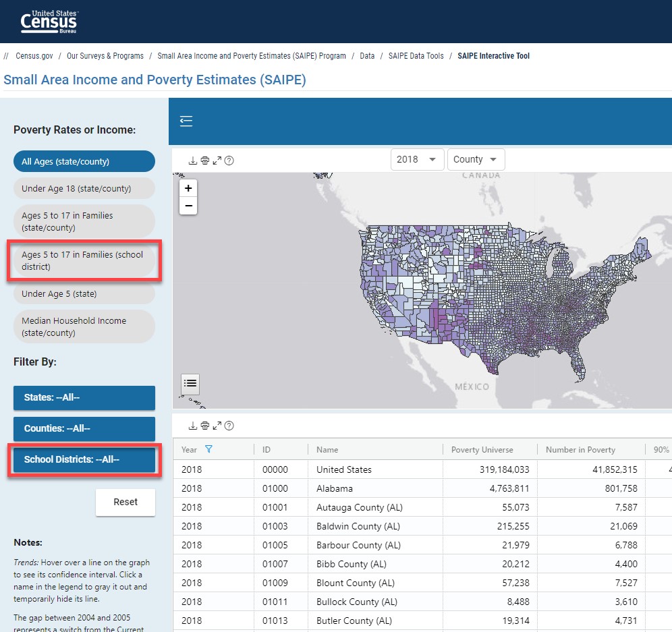Click the Year column filter icon
The image size is (672, 632).
click(x=208, y=449)
